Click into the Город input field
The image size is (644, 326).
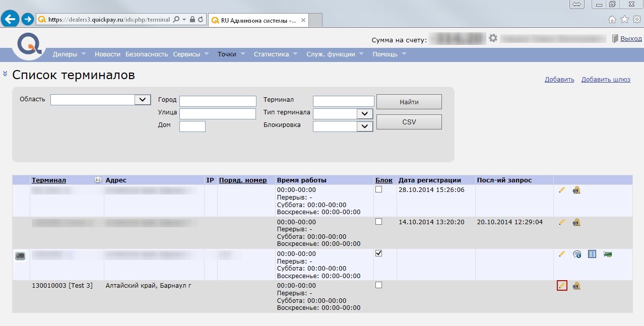click(218, 101)
